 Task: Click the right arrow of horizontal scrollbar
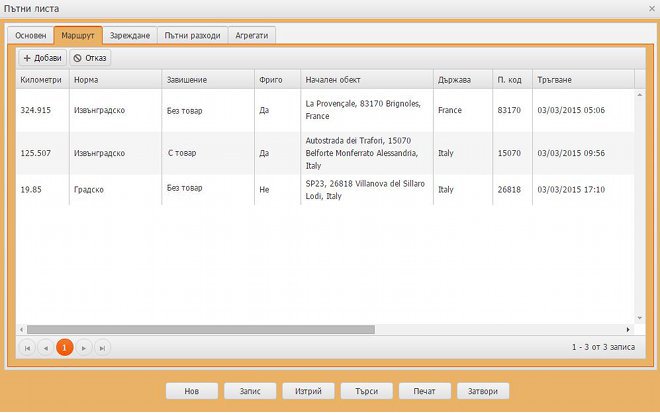628,329
